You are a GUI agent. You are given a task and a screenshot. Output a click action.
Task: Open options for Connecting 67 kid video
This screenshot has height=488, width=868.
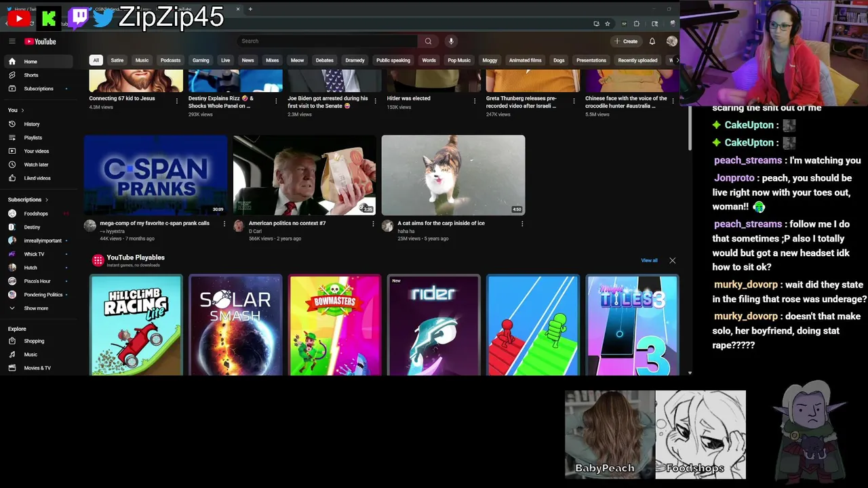tap(177, 101)
